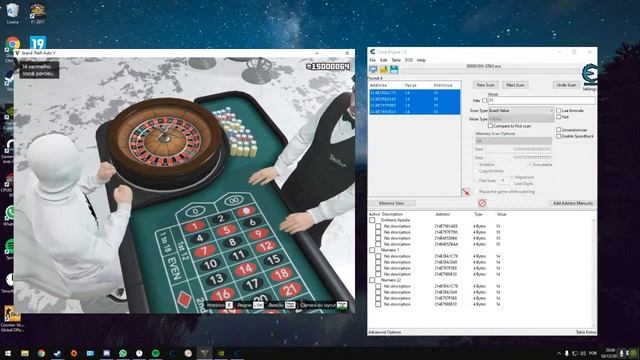Open the Counter-Strike Global Offensive desktop shortcut

coord(12,319)
